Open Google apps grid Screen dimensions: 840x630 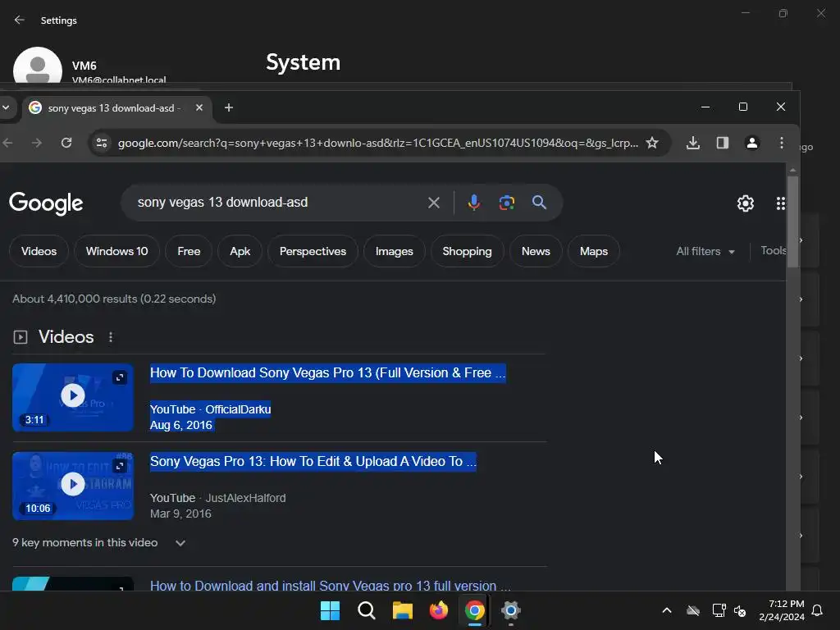coord(781,203)
